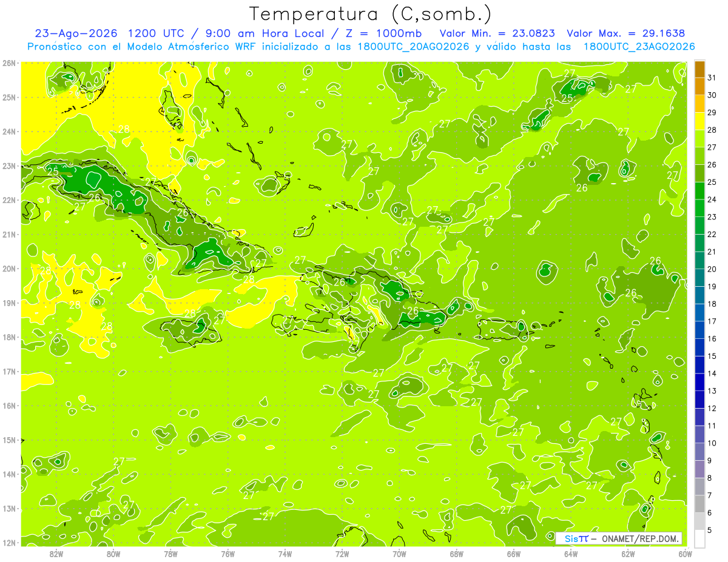Click the lime legend band between 27 and 28

pos(700,139)
